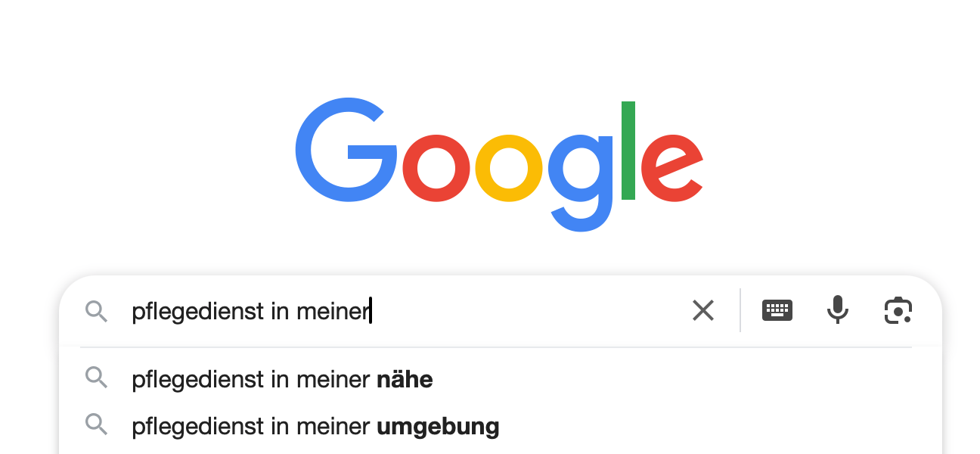Select suggestion "pflegedienst in meiner umgebung"
Image resolution: width=980 pixels, height=454 pixels.
315,426
